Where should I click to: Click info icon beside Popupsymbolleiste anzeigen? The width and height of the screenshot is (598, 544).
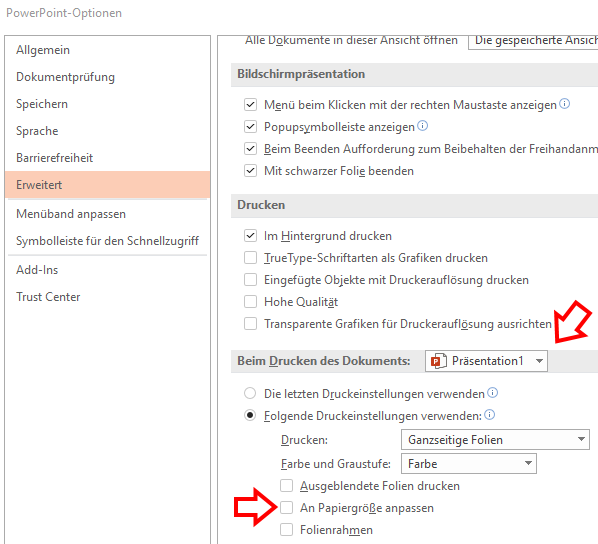click(423, 126)
